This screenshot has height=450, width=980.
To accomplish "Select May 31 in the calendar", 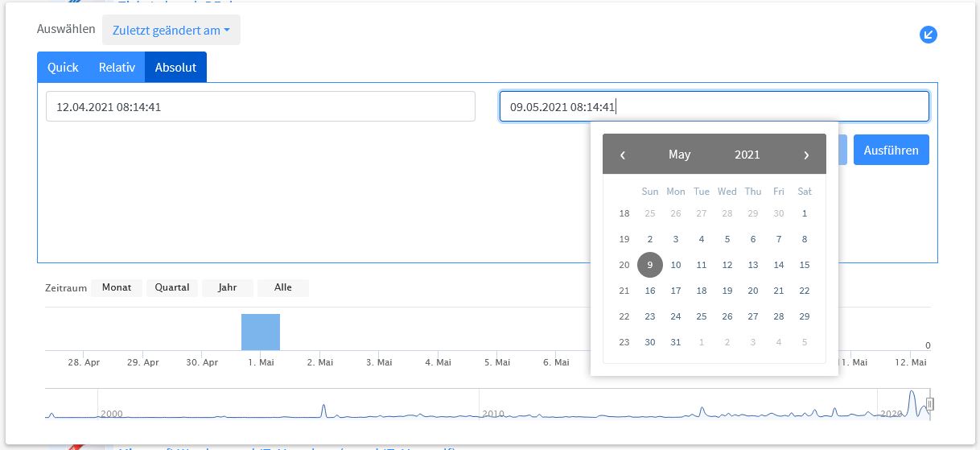I will tap(676, 342).
